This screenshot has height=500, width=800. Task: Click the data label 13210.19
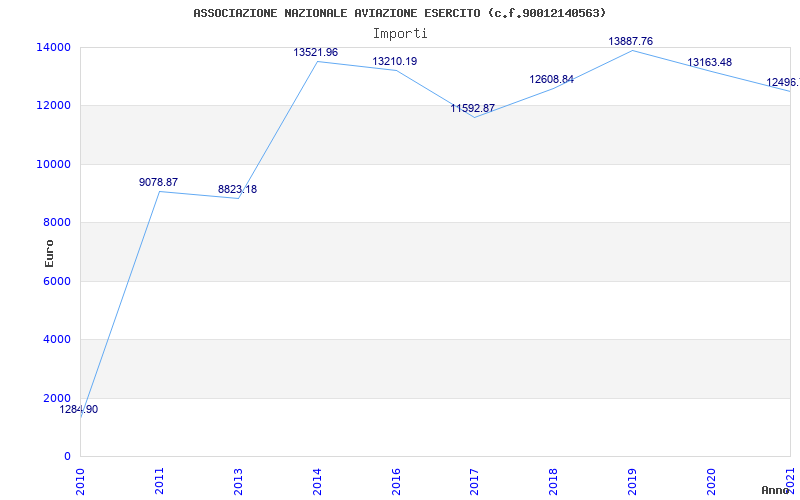pyautogui.click(x=394, y=61)
